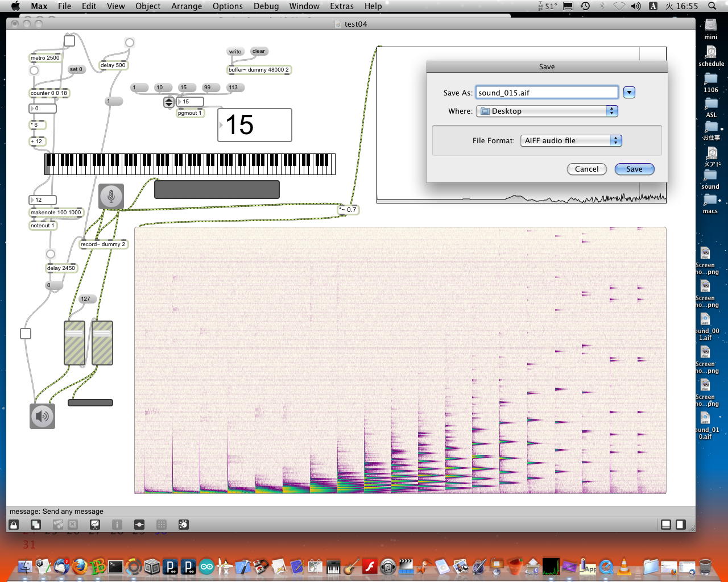
Task: Click Save in the Save dialog
Action: [x=634, y=169]
